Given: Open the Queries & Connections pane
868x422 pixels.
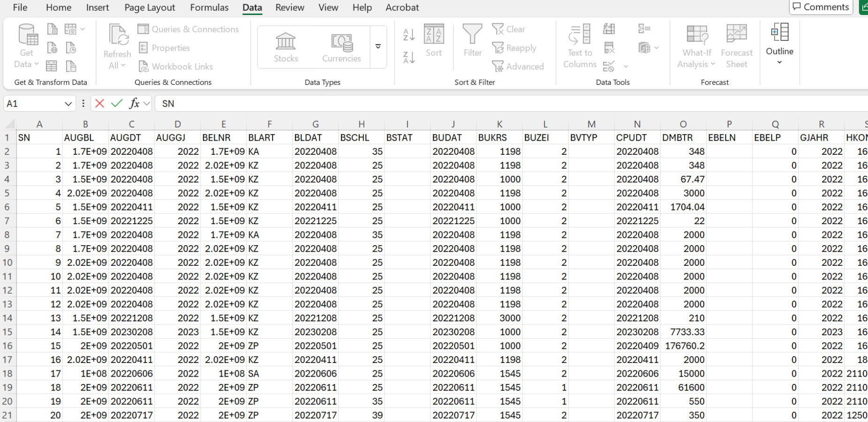Looking at the screenshot, I should (189, 29).
